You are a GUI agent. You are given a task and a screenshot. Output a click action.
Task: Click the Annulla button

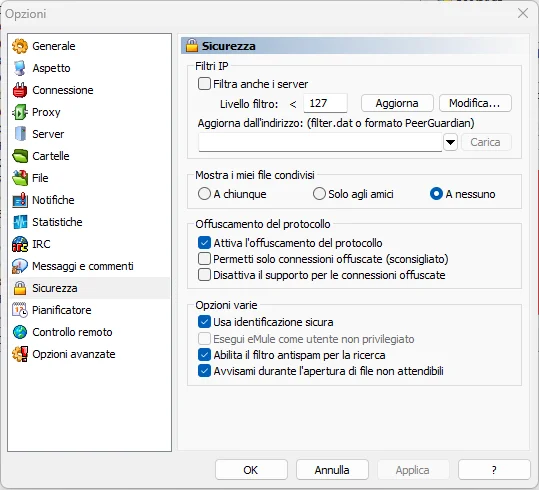(x=332, y=470)
